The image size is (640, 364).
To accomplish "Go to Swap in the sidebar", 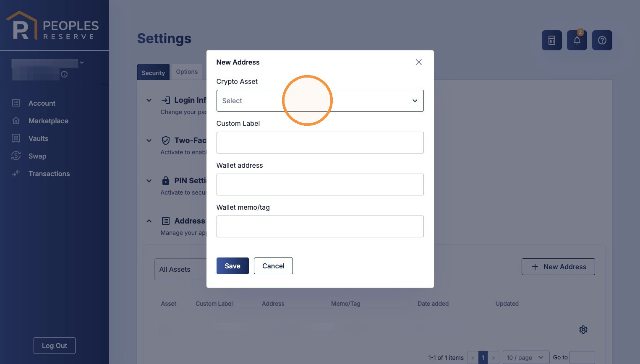I will pos(37,156).
